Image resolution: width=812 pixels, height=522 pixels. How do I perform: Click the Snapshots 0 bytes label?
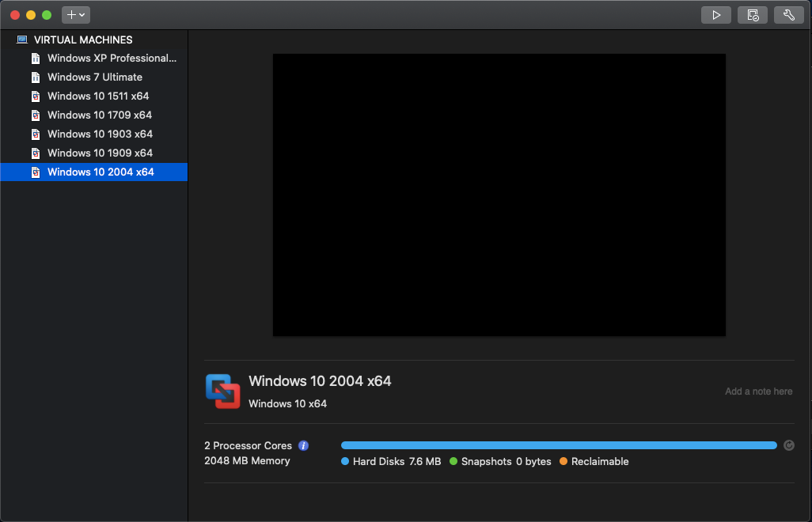[506, 461]
